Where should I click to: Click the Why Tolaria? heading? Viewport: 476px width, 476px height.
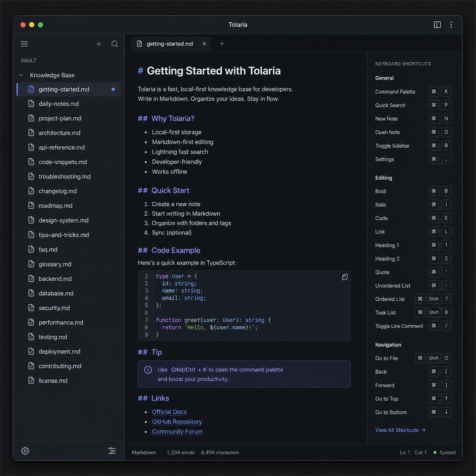click(173, 119)
